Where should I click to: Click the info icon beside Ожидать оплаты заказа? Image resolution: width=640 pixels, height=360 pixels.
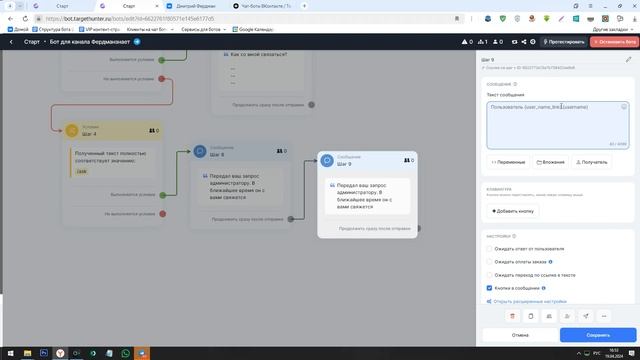coord(550,262)
